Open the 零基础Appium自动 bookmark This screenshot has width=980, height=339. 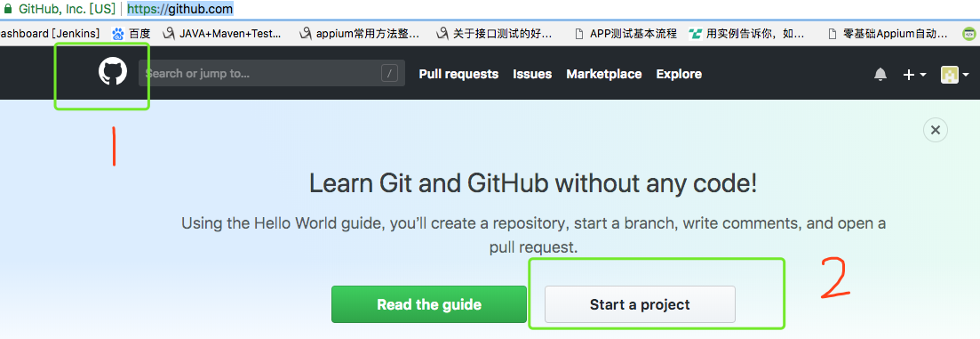click(x=888, y=34)
